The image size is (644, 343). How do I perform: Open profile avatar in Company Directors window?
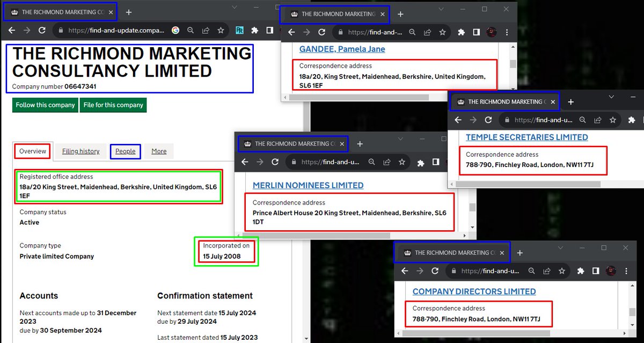point(611,271)
